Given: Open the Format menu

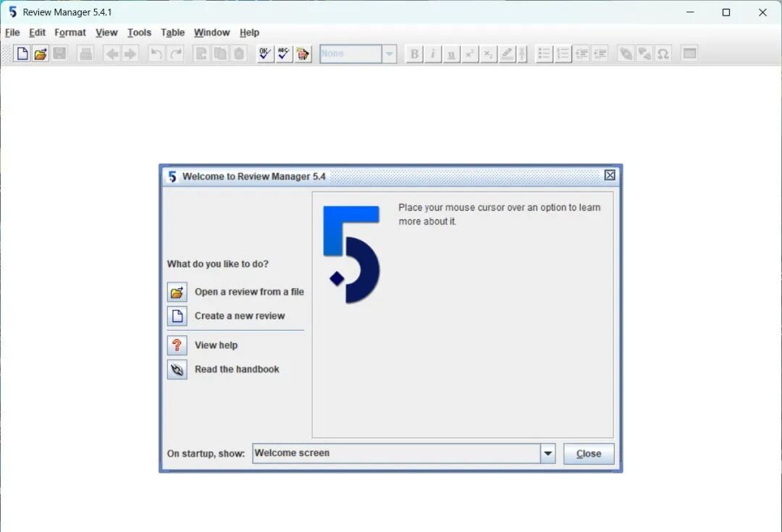Looking at the screenshot, I should pyautogui.click(x=70, y=33).
